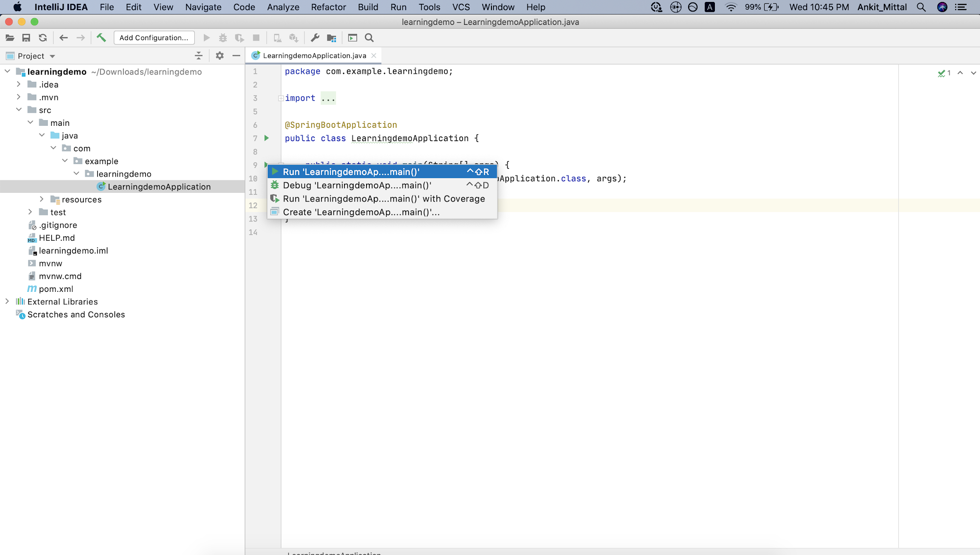Collapse the src folder
Screen dimensions: 980x555
click(x=19, y=110)
